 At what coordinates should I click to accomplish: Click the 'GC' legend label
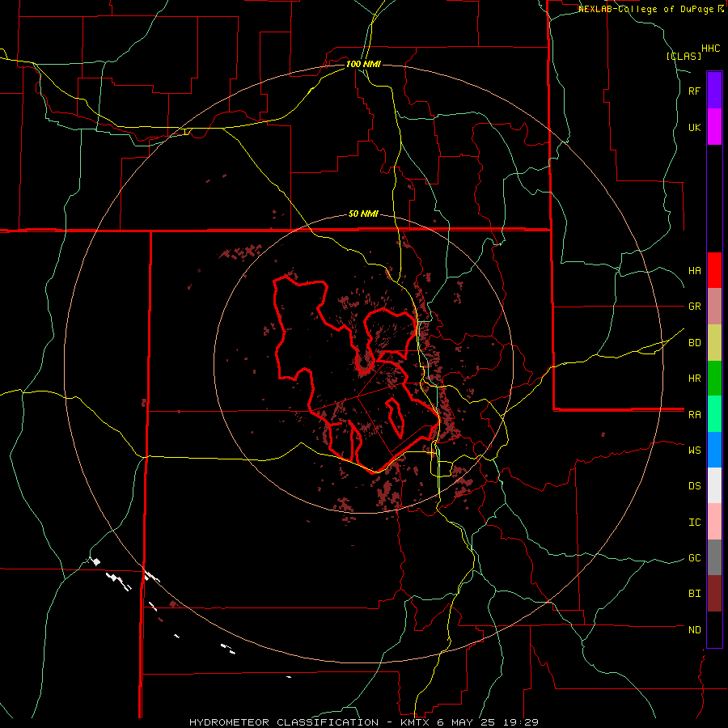pos(695,558)
